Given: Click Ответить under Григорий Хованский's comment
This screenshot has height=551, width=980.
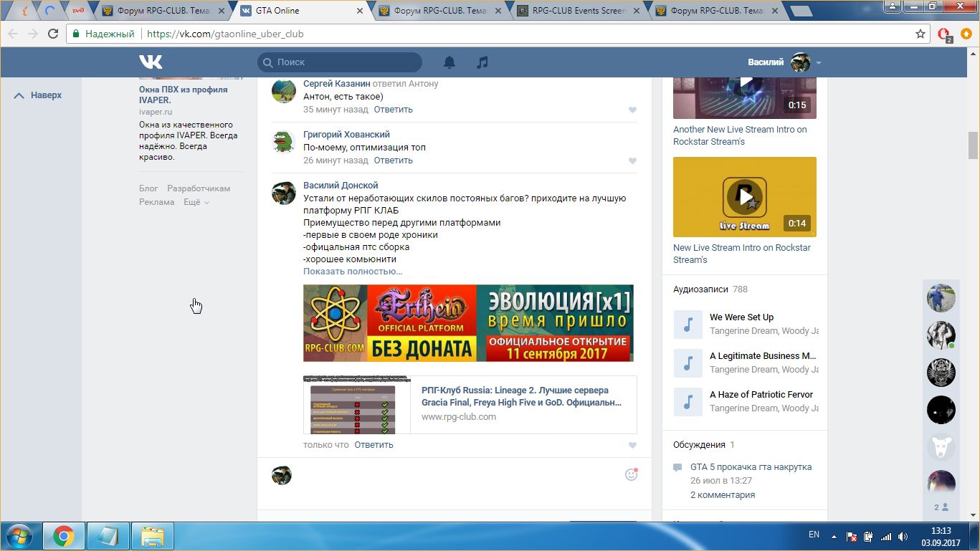Looking at the screenshot, I should 393,160.
